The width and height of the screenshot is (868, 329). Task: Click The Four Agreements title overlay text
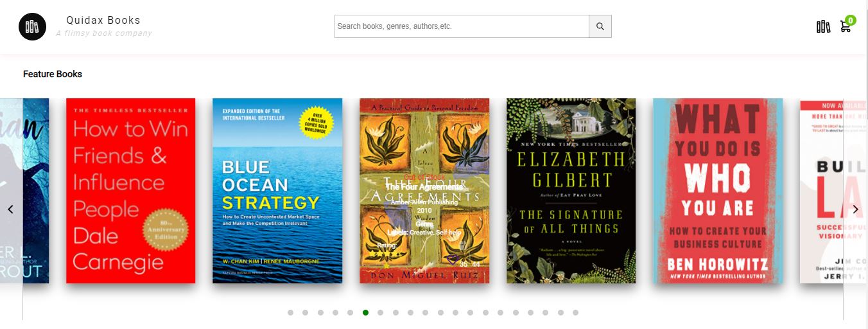tap(424, 186)
